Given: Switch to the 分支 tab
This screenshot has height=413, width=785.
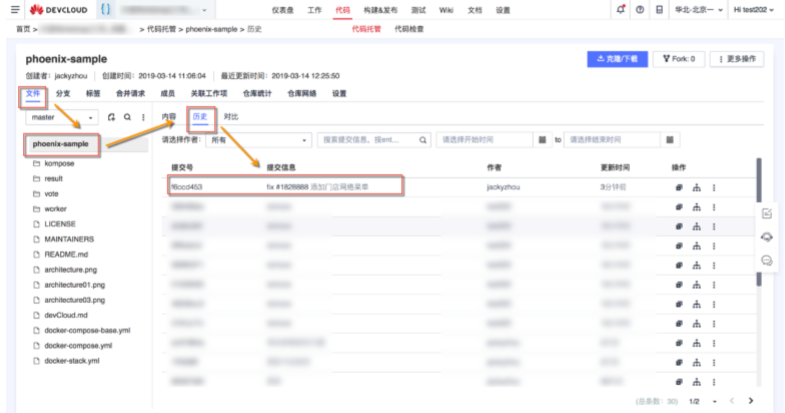Looking at the screenshot, I should pos(63,94).
